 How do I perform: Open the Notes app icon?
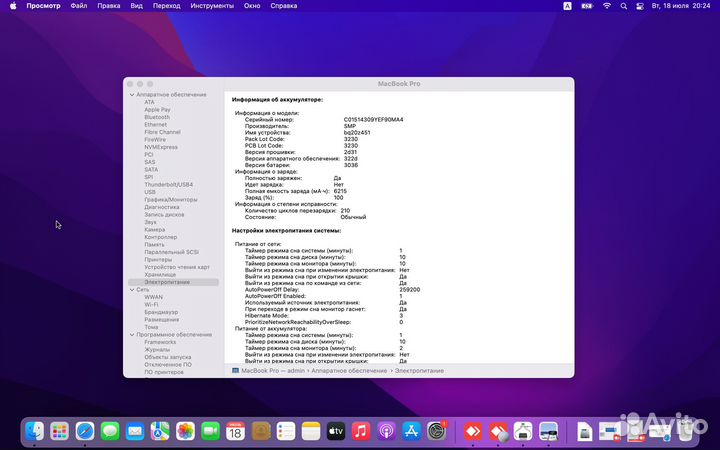311,431
